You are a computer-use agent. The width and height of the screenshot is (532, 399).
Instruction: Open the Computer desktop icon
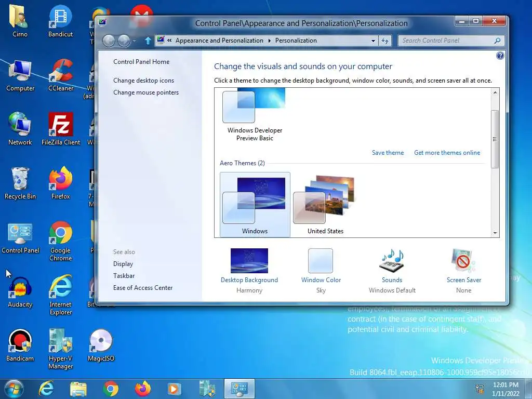point(20,75)
